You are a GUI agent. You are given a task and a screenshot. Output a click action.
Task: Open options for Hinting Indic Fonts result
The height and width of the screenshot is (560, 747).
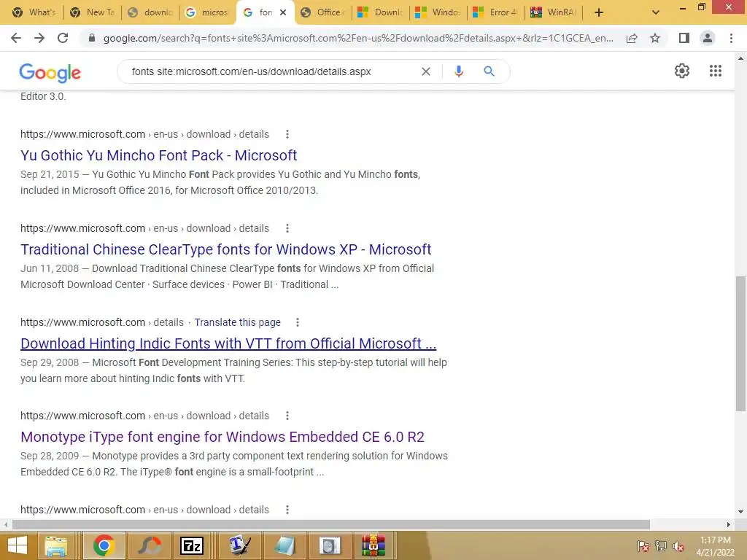click(298, 322)
